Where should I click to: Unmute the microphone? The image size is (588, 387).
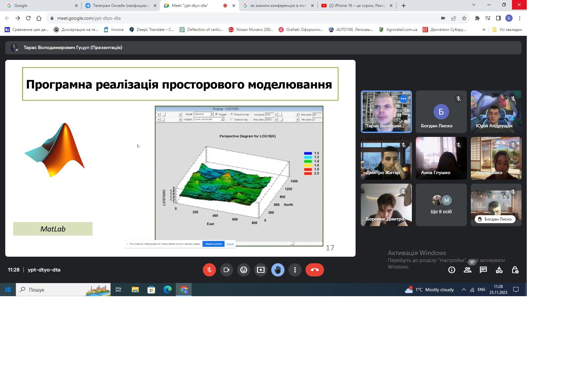(x=209, y=270)
